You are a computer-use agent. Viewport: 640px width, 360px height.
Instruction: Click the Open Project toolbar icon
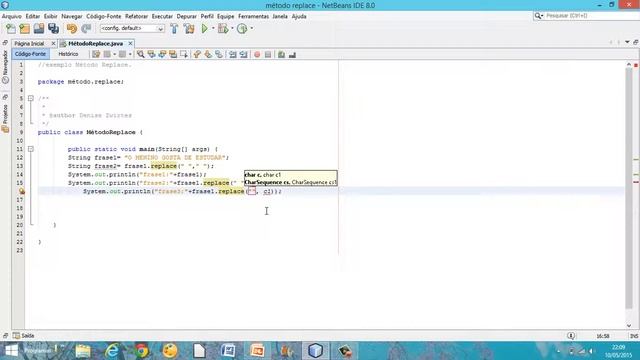(x=39, y=28)
